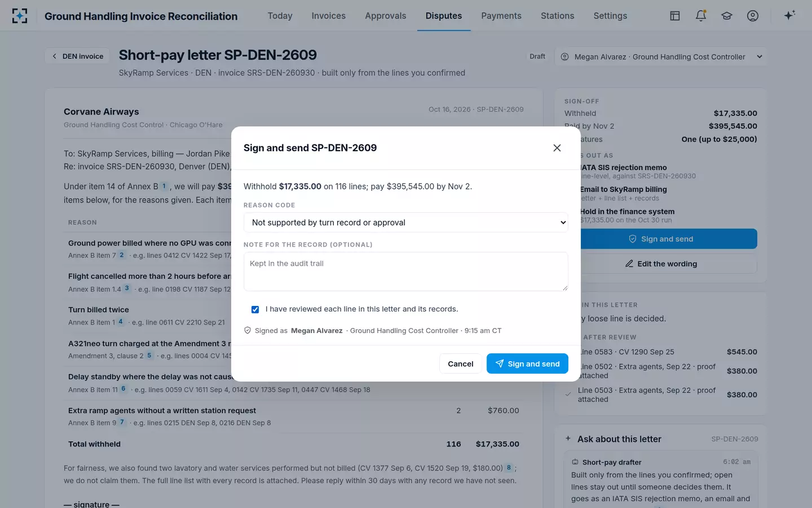Select Line 0503 Extra agents row
This screenshot has height=508, width=812.
coord(661,395)
